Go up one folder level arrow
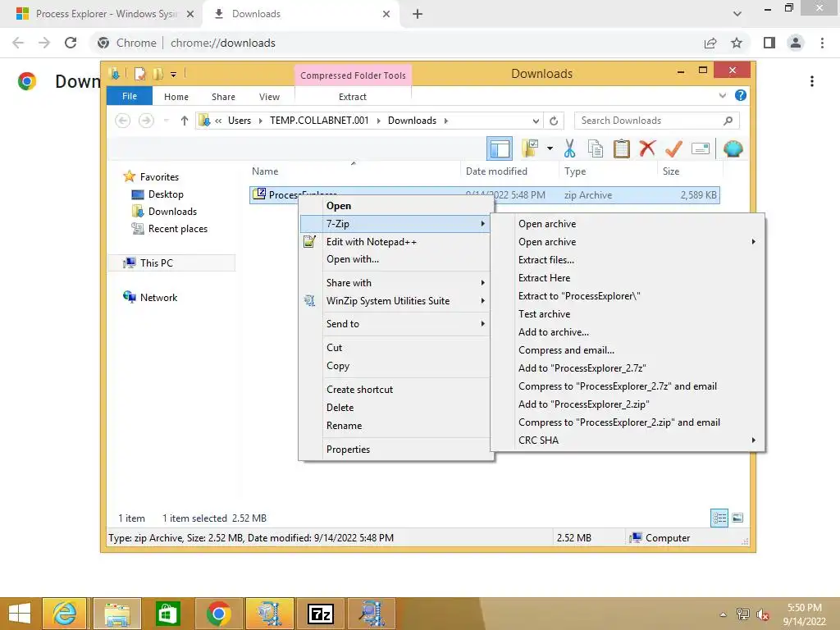 (x=185, y=121)
